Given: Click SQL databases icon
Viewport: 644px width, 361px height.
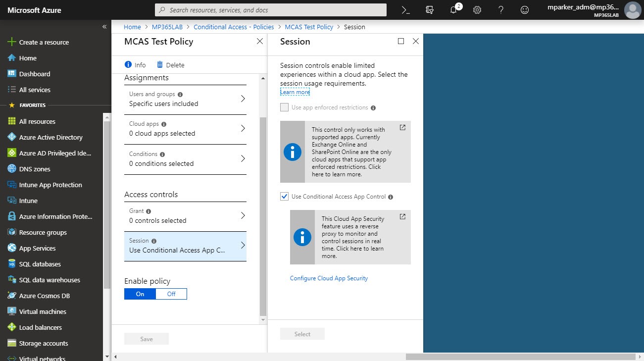Looking at the screenshot, I should [12, 264].
